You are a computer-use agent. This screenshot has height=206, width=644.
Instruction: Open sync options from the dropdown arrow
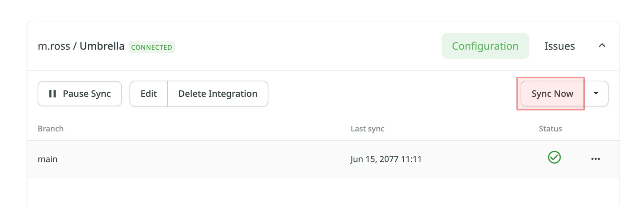596,94
